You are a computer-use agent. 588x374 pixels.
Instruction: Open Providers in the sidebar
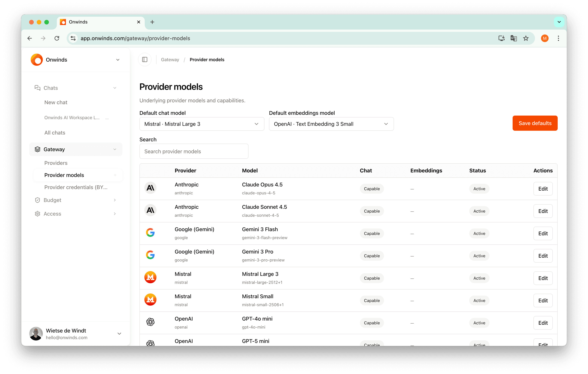tap(56, 163)
